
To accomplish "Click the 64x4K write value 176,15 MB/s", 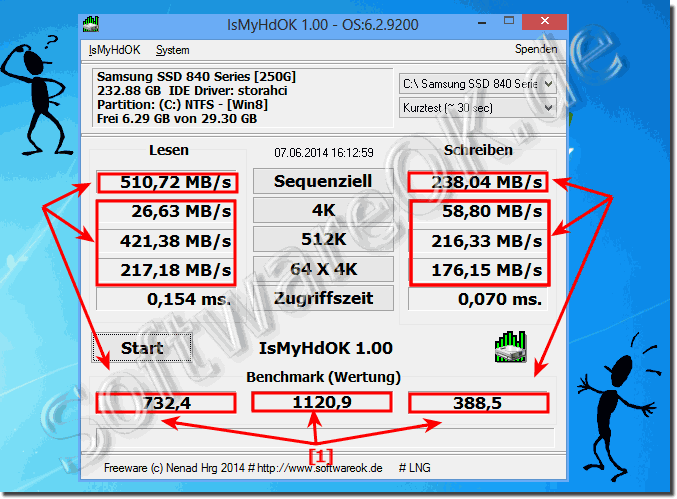I will point(478,270).
